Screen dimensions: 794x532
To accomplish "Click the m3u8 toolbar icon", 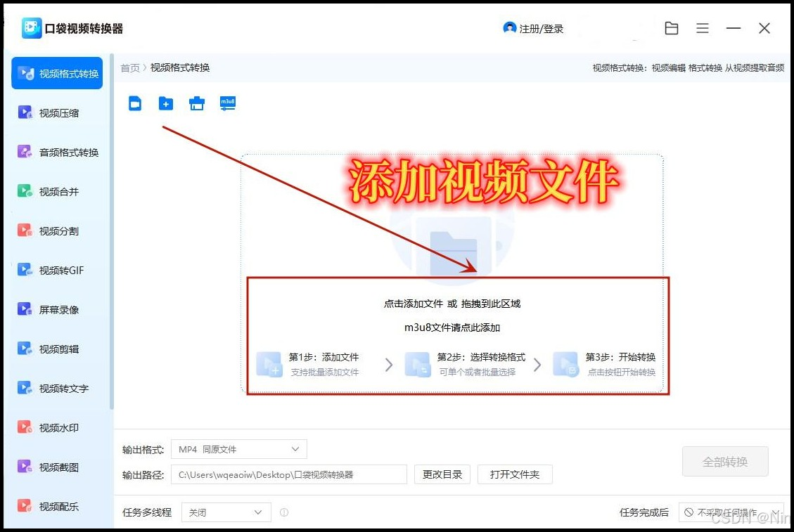I will pos(228,103).
